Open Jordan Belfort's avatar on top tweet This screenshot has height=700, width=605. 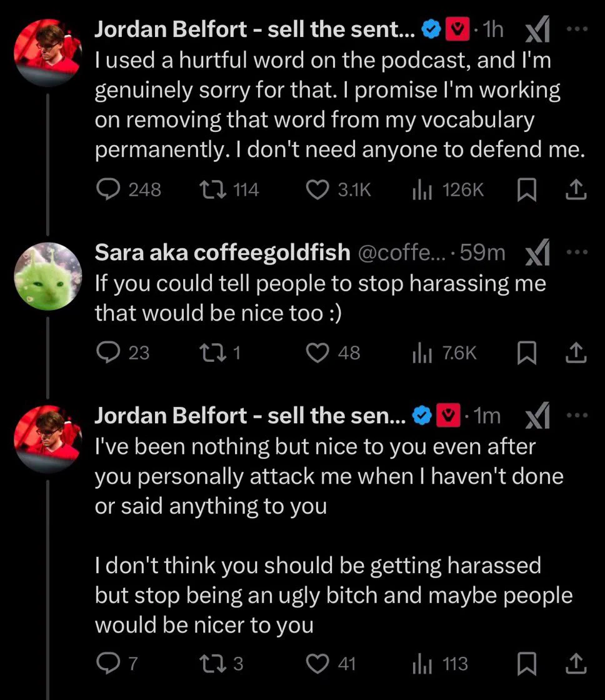(48, 52)
